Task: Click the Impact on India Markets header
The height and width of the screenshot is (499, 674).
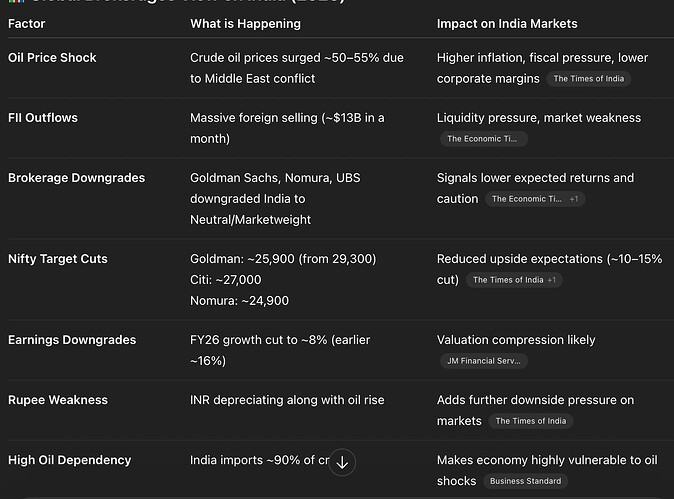Action: [507, 23]
